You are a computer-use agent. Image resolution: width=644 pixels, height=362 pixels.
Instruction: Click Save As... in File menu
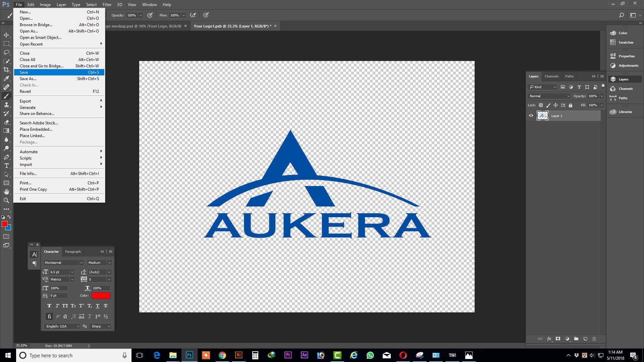[59, 79]
